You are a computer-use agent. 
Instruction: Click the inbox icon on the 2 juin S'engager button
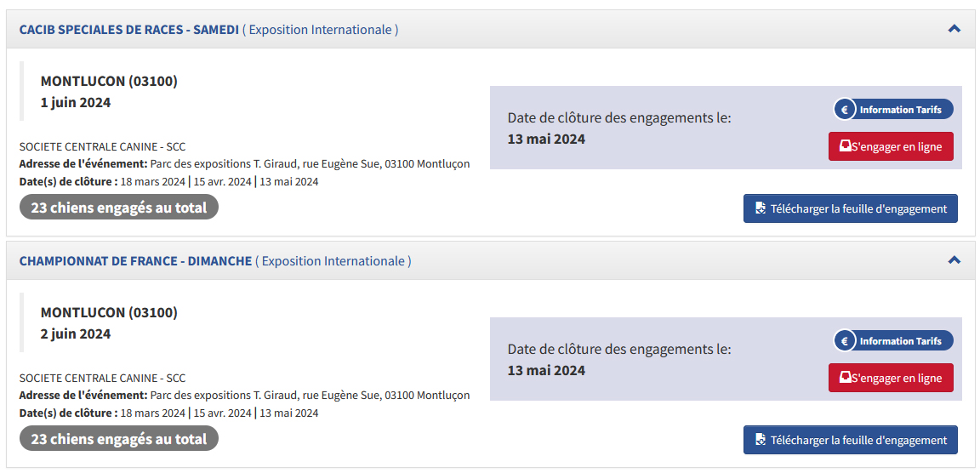pos(846,378)
